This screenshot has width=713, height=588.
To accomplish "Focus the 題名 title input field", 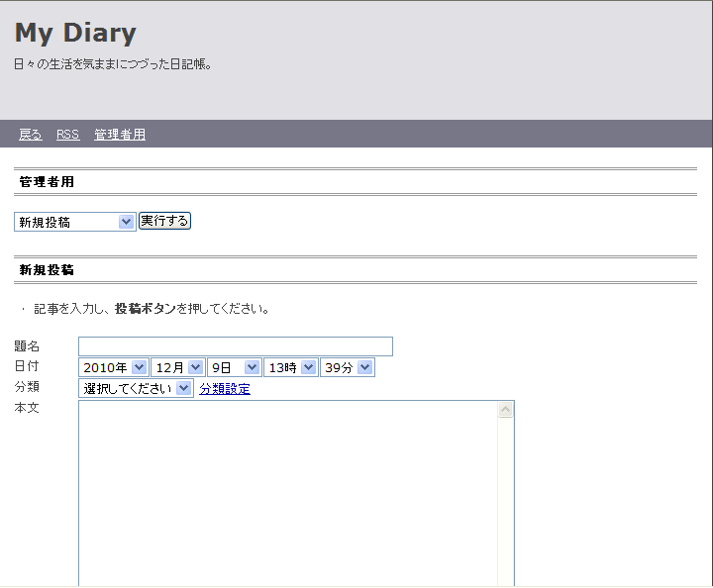I will 236,346.
